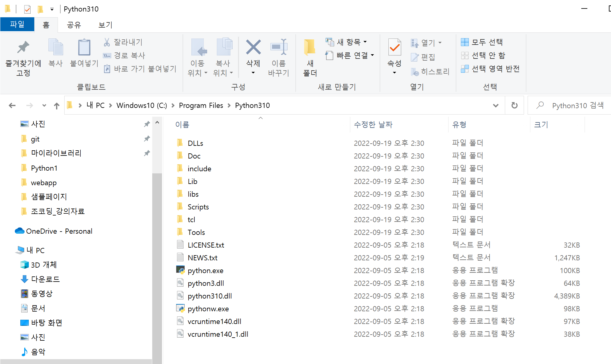Image resolution: width=611 pixels, height=364 pixels.
Task: Click the Refresh button beside address bar
Action: tap(514, 105)
